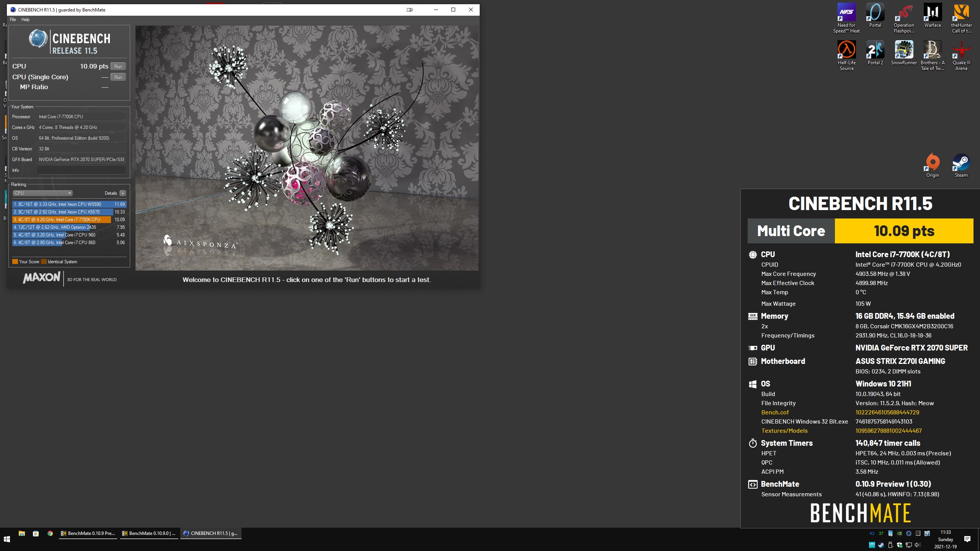The image size is (980, 551).
Task: Click the Textures/Models integrity link
Action: coord(784,430)
